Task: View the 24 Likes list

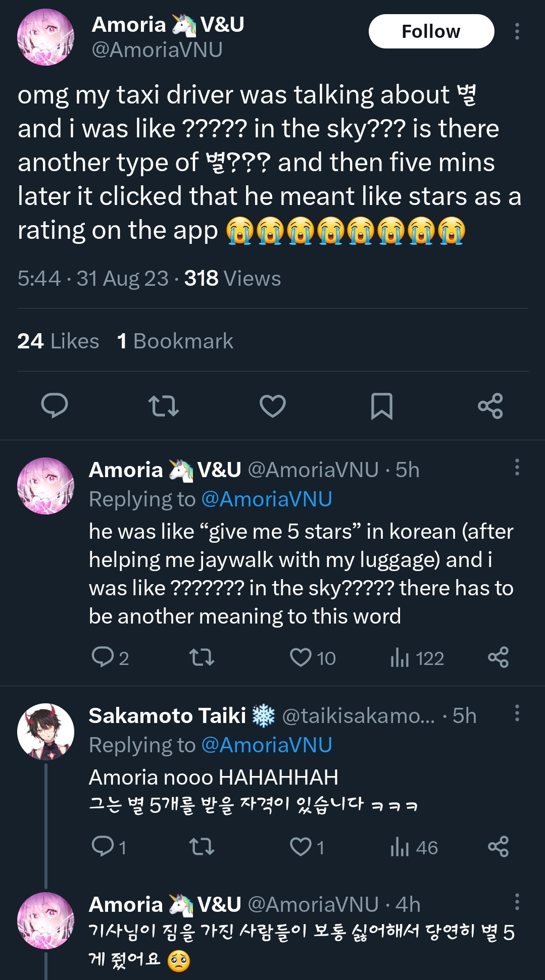Action: point(58,341)
